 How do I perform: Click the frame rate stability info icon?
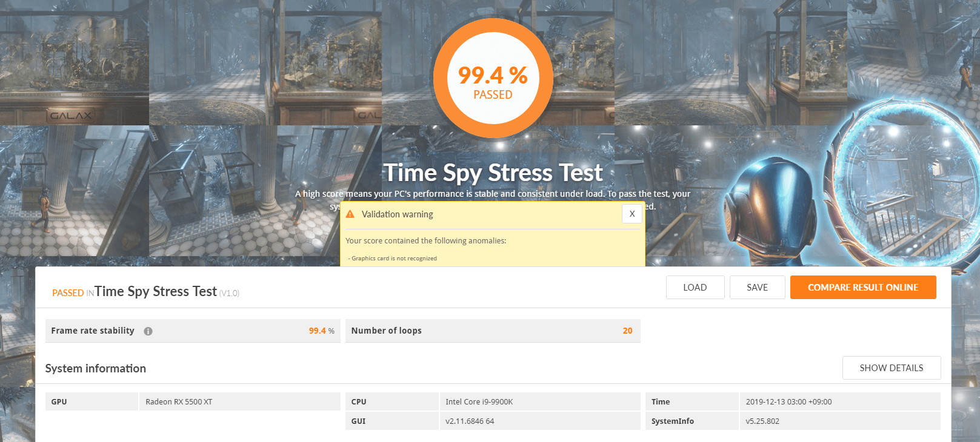pyautogui.click(x=148, y=331)
